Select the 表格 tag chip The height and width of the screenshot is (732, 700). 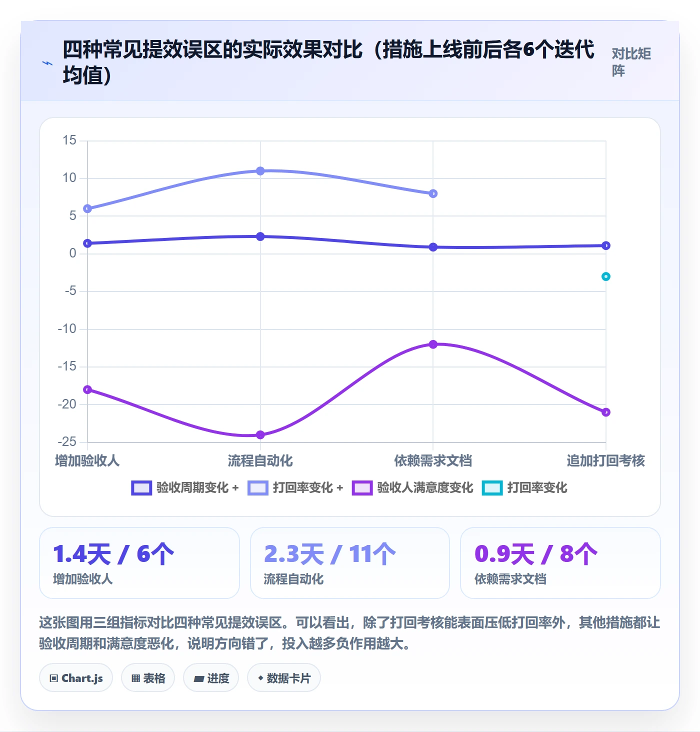click(x=148, y=678)
